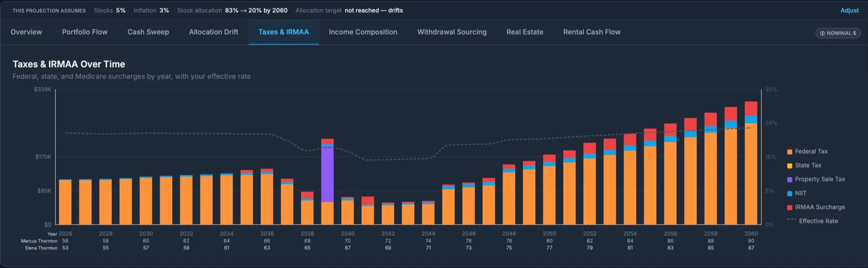Click the Adjust link

click(x=849, y=10)
